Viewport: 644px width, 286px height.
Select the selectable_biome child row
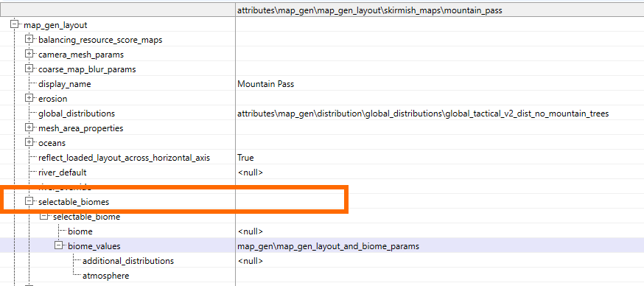(x=87, y=217)
